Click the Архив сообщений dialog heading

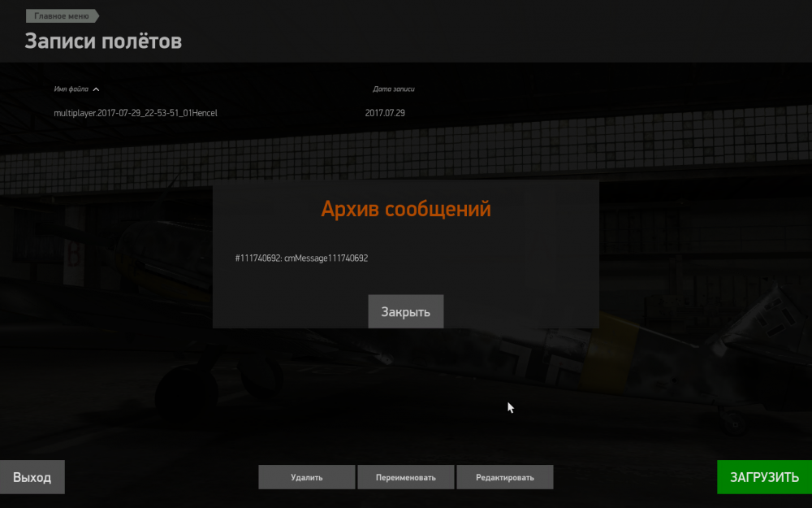(405, 208)
